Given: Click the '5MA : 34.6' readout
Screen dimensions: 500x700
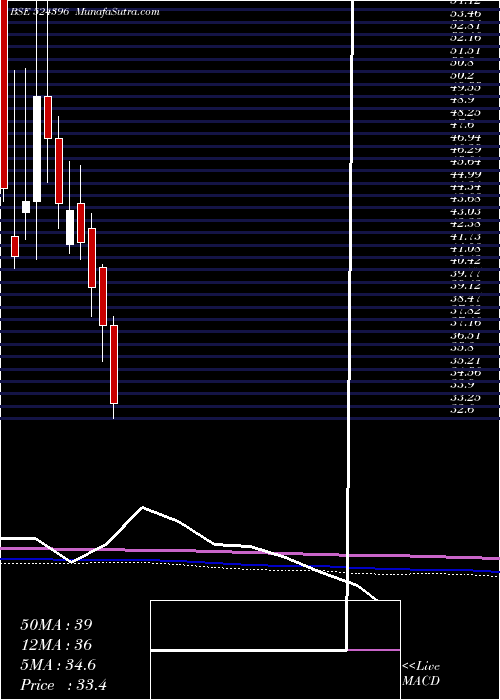Looking at the screenshot, I should pos(58,665).
